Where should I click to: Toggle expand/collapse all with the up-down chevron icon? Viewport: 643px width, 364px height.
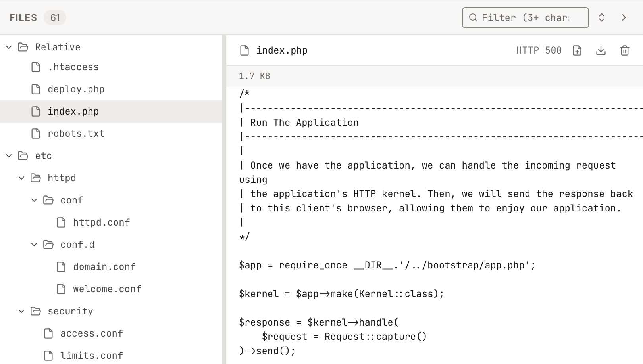pos(602,17)
